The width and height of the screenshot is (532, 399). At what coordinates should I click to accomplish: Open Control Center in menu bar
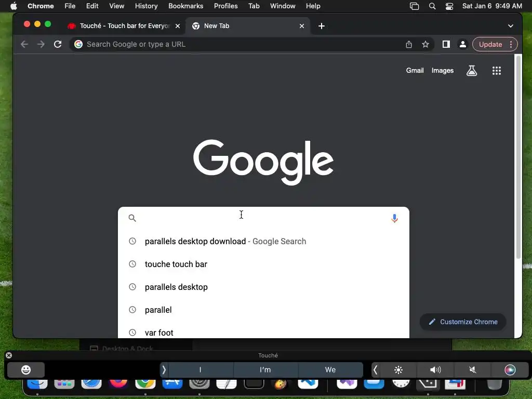449,6
